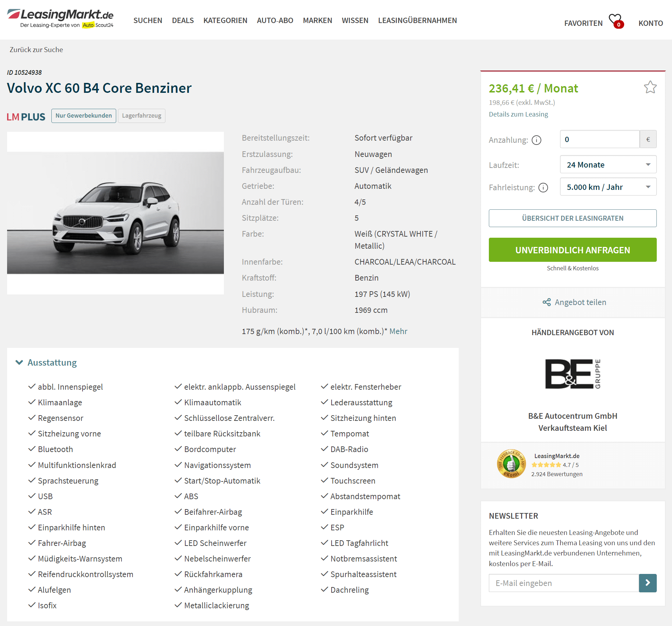This screenshot has width=672, height=626.
Task: Click the Metalliclackierung equipment item
Action: point(216,605)
